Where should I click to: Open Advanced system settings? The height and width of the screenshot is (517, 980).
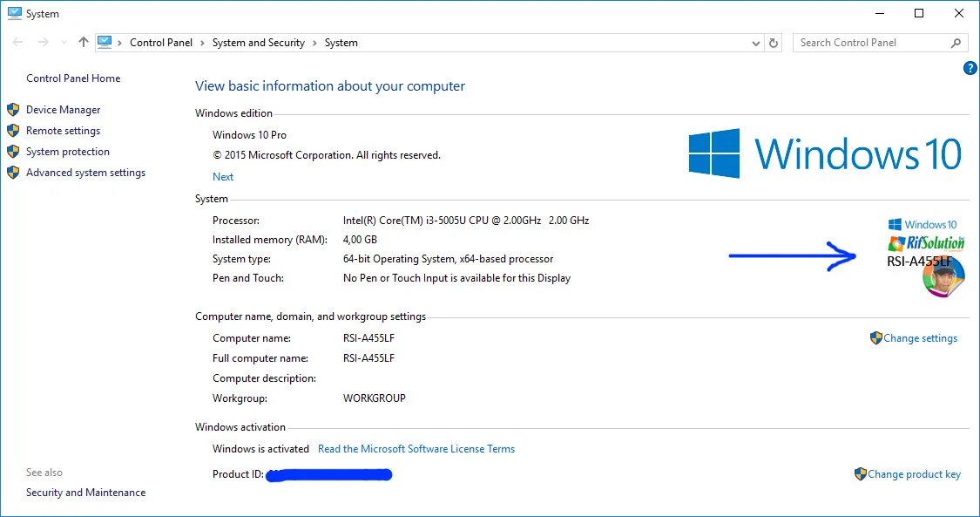(85, 173)
